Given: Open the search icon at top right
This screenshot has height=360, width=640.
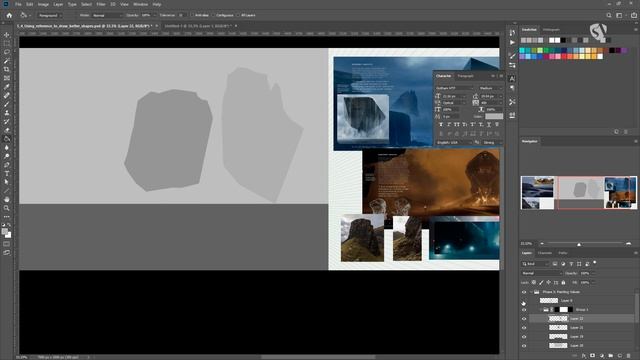Looking at the screenshot, I should [x=609, y=15].
